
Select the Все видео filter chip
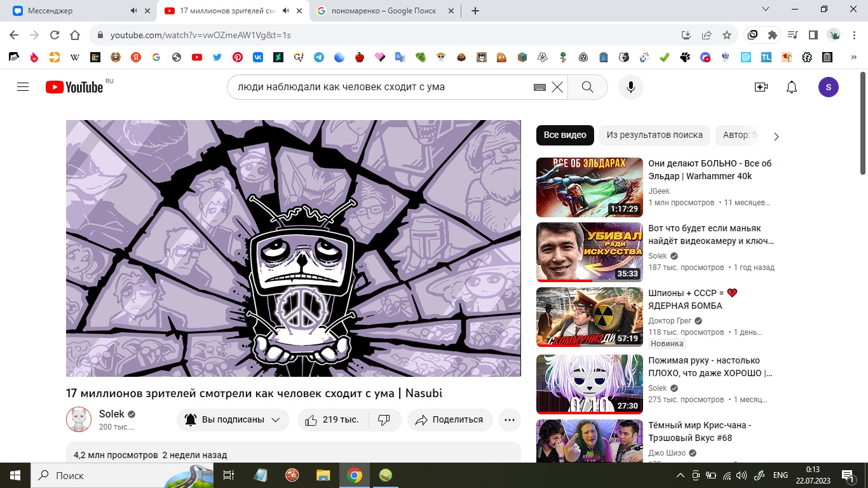(565, 135)
